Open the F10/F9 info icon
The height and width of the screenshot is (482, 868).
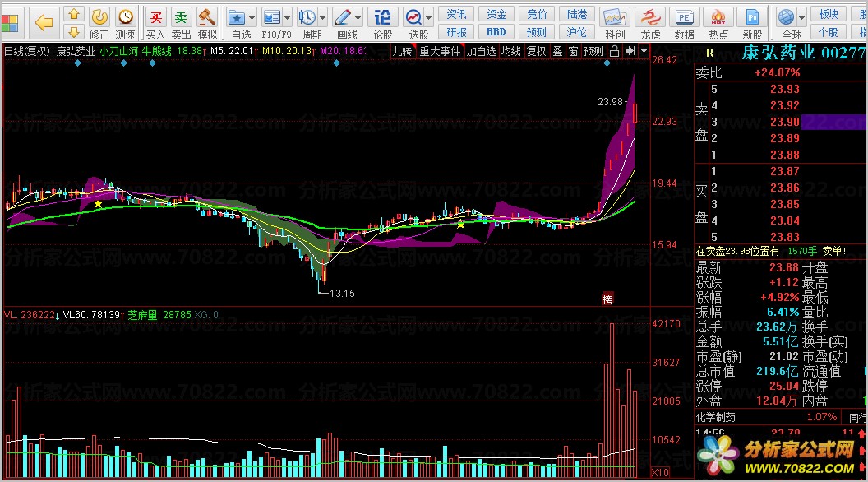pos(272,17)
